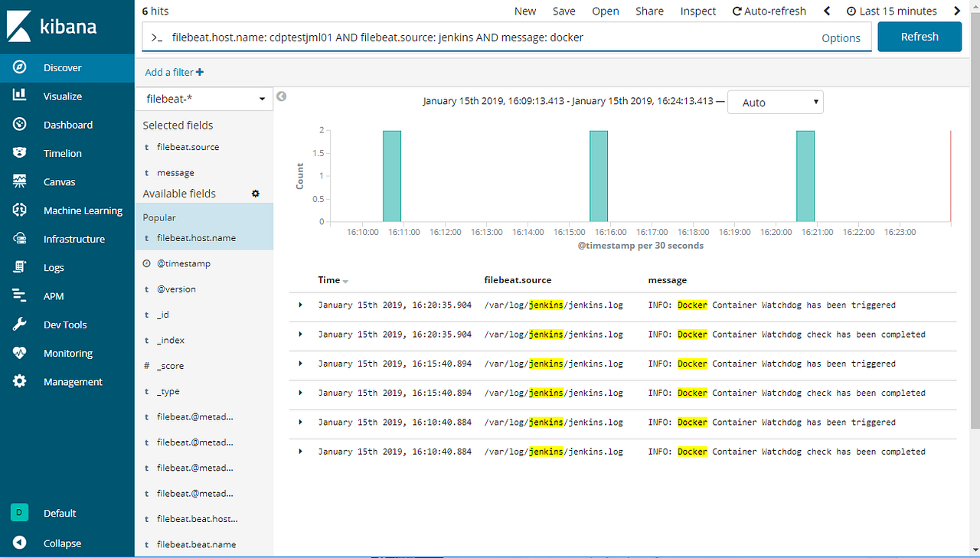Open field settings gear next to Available fields
The width and height of the screenshot is (980, 558).
[256, 194]
